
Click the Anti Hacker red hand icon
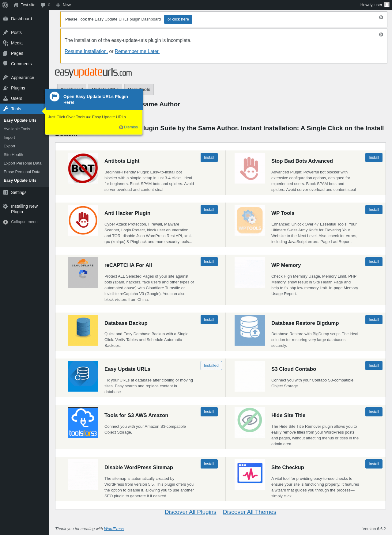coord(83,220)
